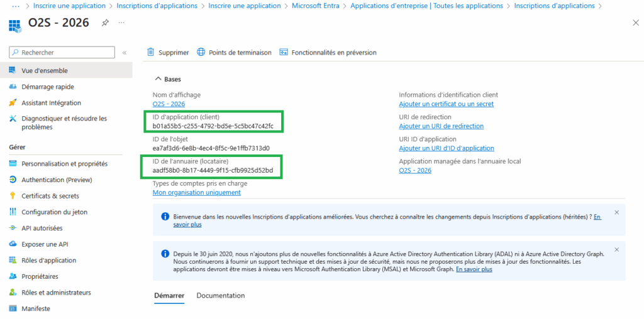Open Points de terminaison globe icon
The image size is (644, 319).
pos(201,53)
